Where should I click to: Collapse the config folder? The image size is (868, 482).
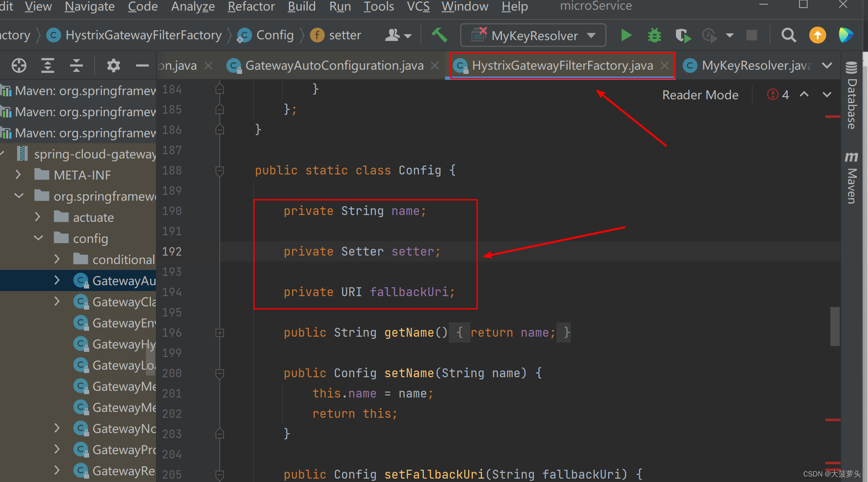coord(38,238)
